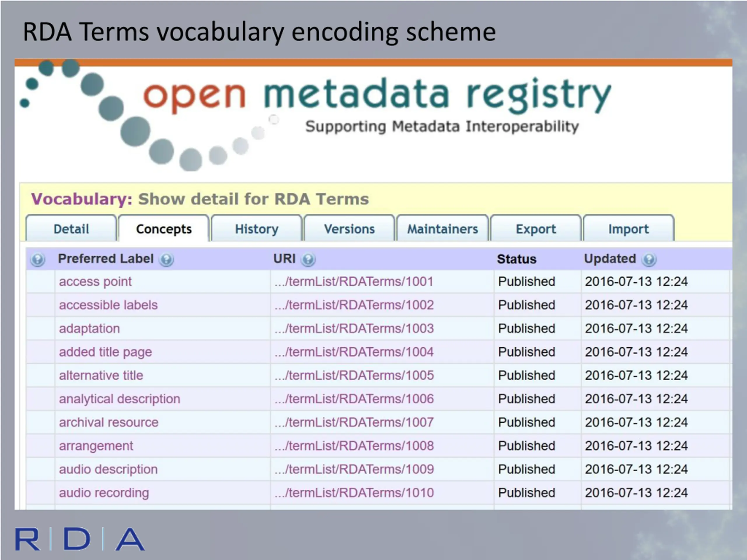Image resolution: width=747 pixels, height=560 pixels.
Task: Click the slide title 'RDA Terms vocabulary encoding scheme'
Action: click(x=259, y=32)
